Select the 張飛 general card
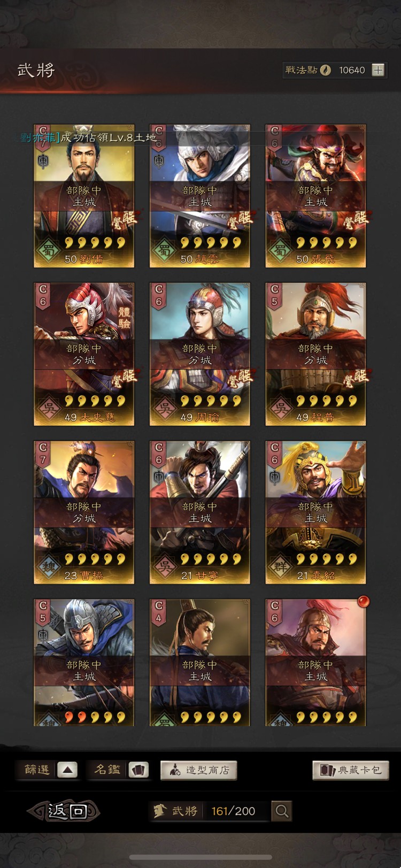Screen dimensions: 401x868 pyautogui.click(x=316, y=196)
